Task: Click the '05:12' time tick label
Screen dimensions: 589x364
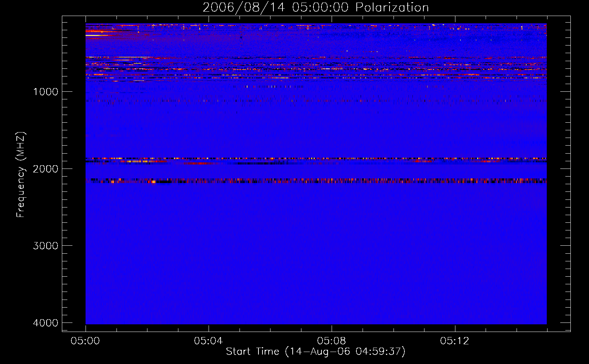Action: [x=455, y=341]
